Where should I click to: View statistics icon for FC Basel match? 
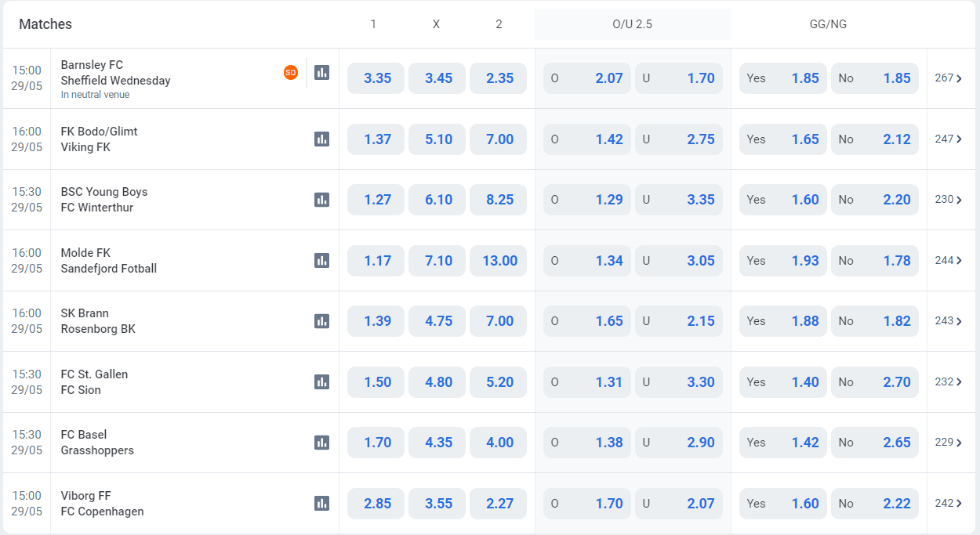(x=321, y=443)
